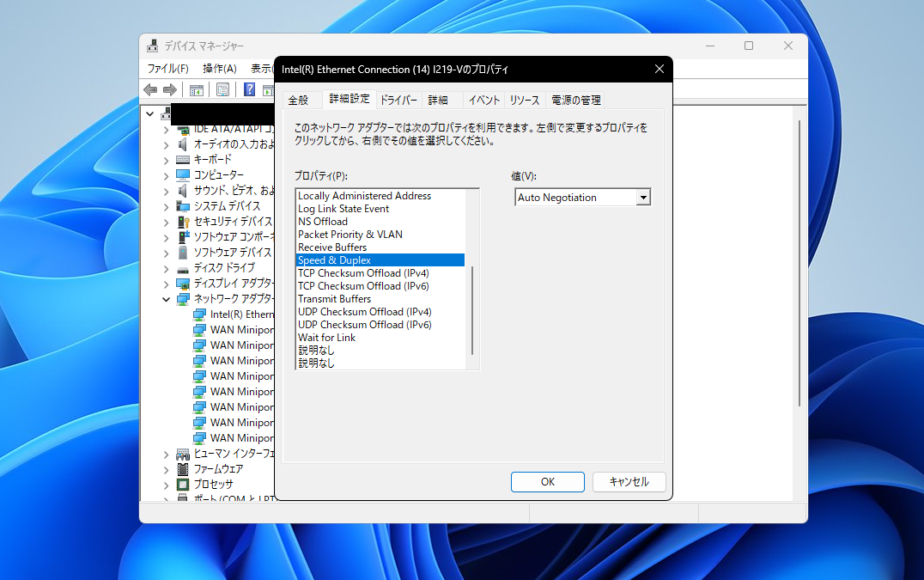The image size is (924, 580).
Task: Select the Speed & Duplex property
Action: (x=380, y=260)
